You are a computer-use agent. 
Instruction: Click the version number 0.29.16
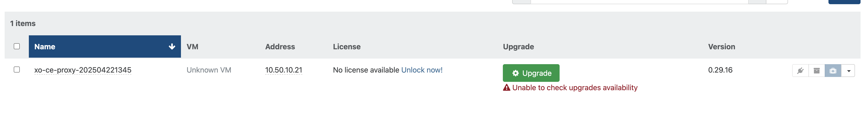(720, 70)
